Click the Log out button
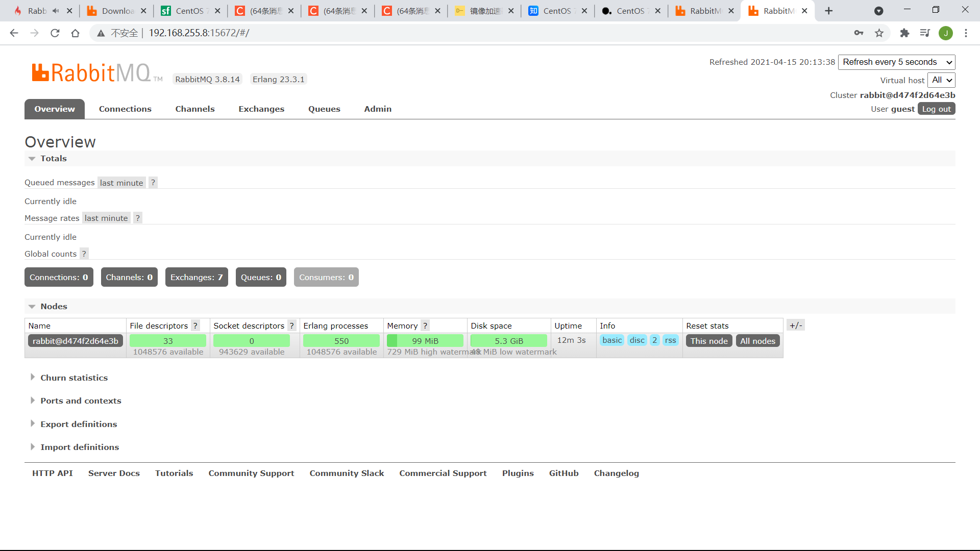 (x=936, y=109)
